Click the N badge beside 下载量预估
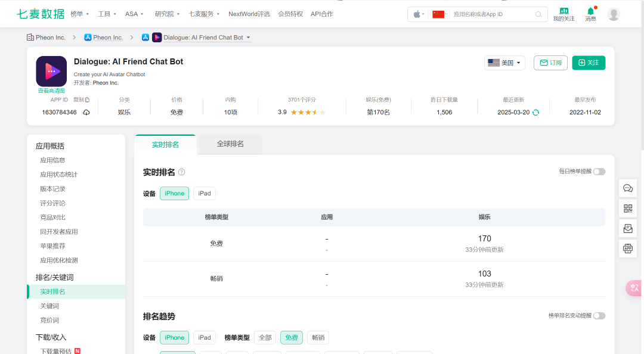644x354 pixels. pos(77,351)
